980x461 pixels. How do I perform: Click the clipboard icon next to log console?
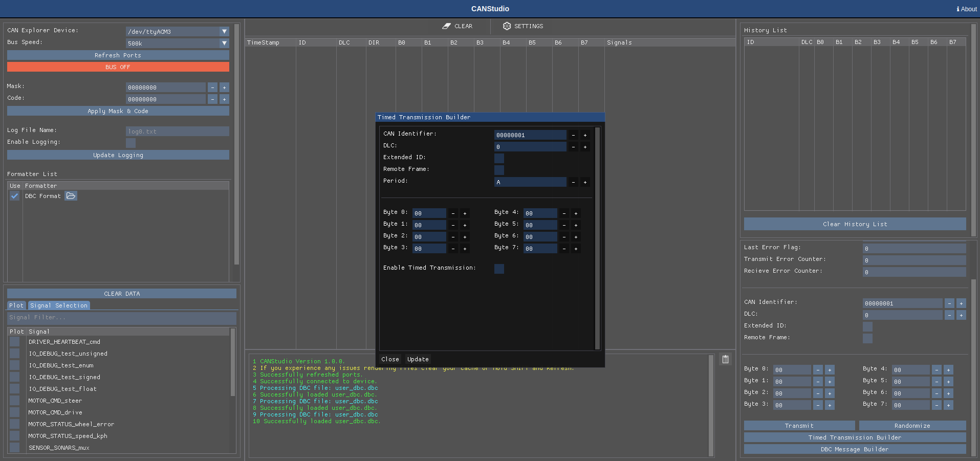tap(725, 359)
